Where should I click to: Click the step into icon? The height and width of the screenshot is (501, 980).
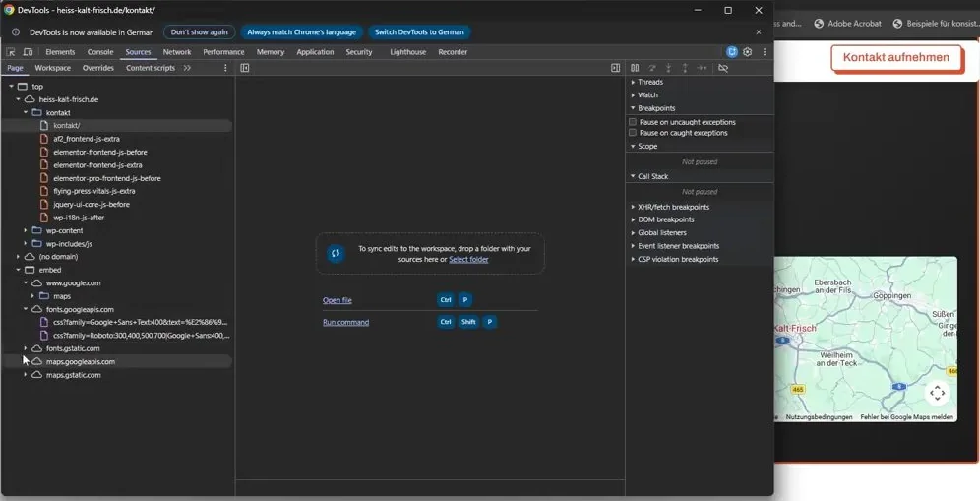point(669,68)
